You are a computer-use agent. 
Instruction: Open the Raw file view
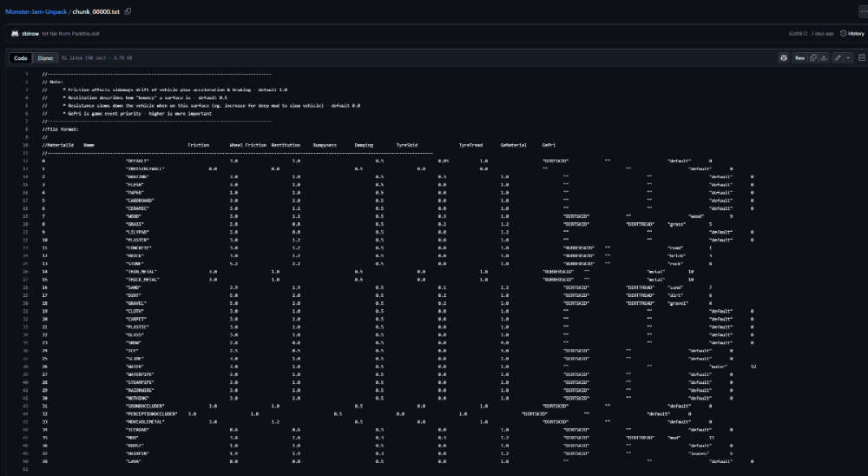click(x=799, y=58)
